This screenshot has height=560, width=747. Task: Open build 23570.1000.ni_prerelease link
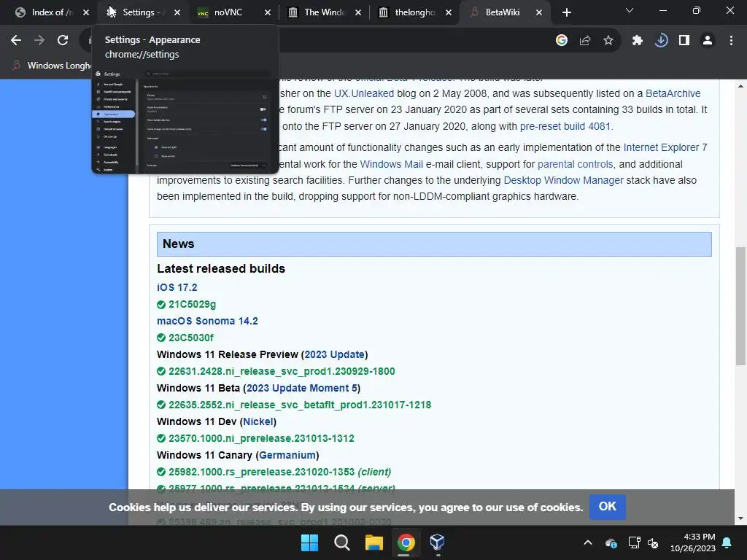coord(261,438)
